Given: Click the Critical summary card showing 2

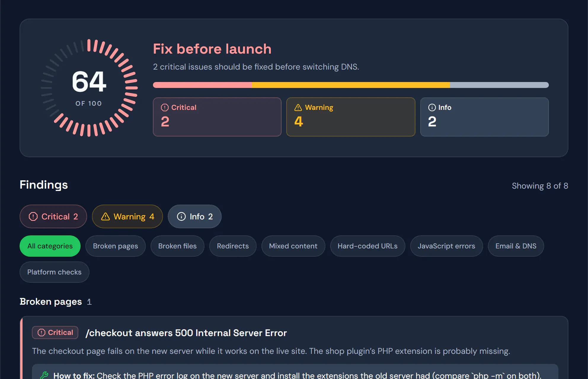Looking at the screenshot, I should tap(217, 117).
